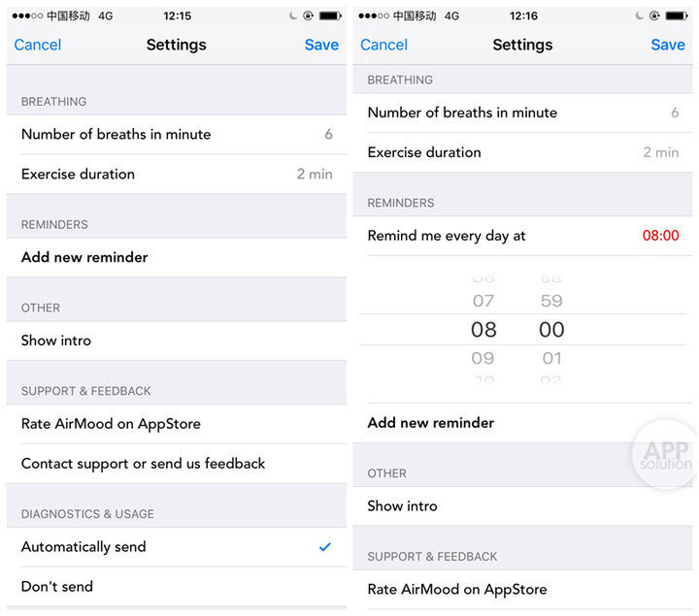The image size is (699, 616).
Task: Open Number of breaths in minute on the 12:16 screen
Action: click(522, 113)
